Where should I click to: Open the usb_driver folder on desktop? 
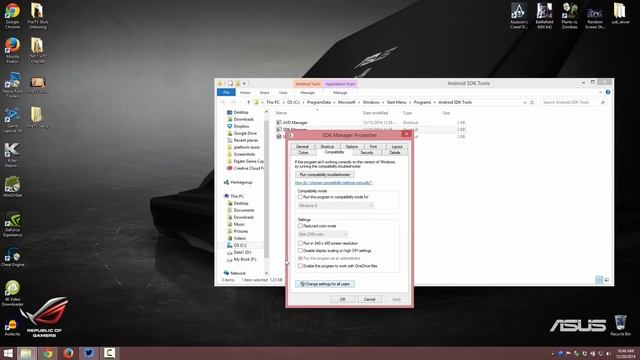click(620, 13)
